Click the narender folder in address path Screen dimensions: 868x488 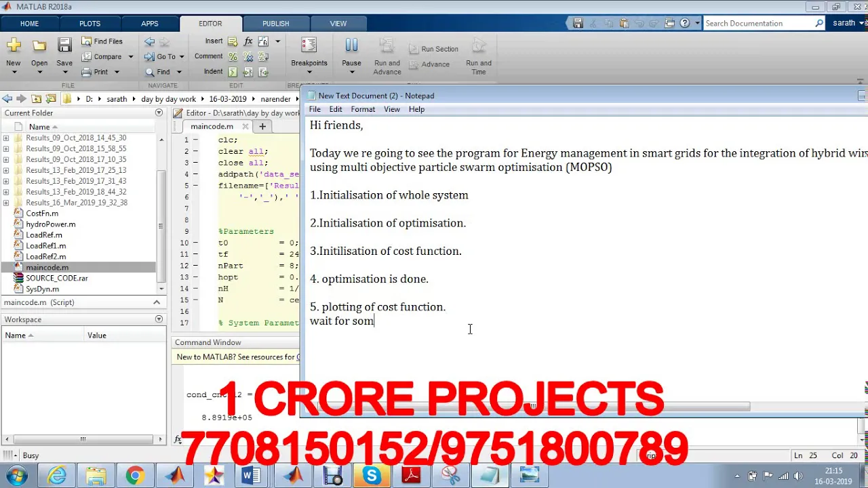[275, 99]
